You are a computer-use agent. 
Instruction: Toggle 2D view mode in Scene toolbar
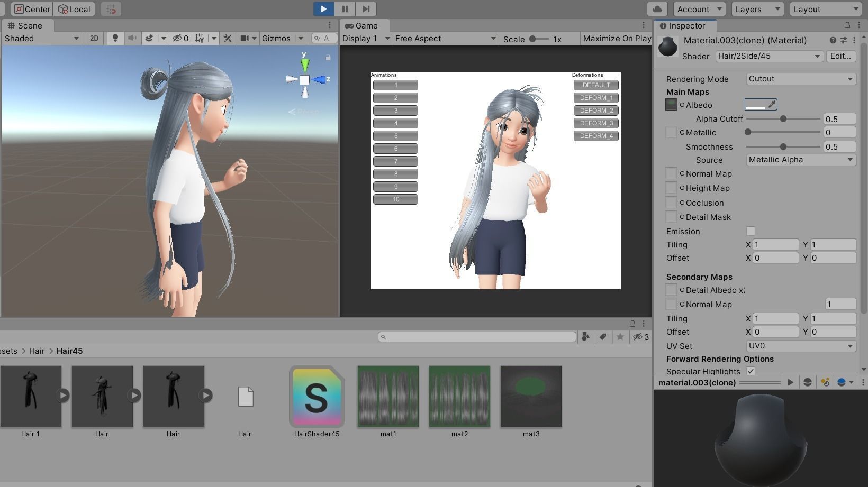click(94, 38)
